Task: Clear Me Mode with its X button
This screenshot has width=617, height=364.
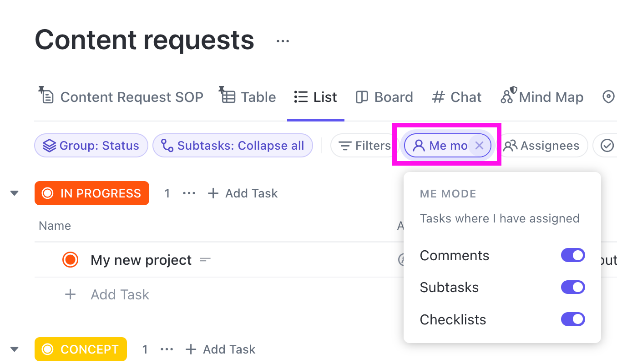Action: coord(479,145)
